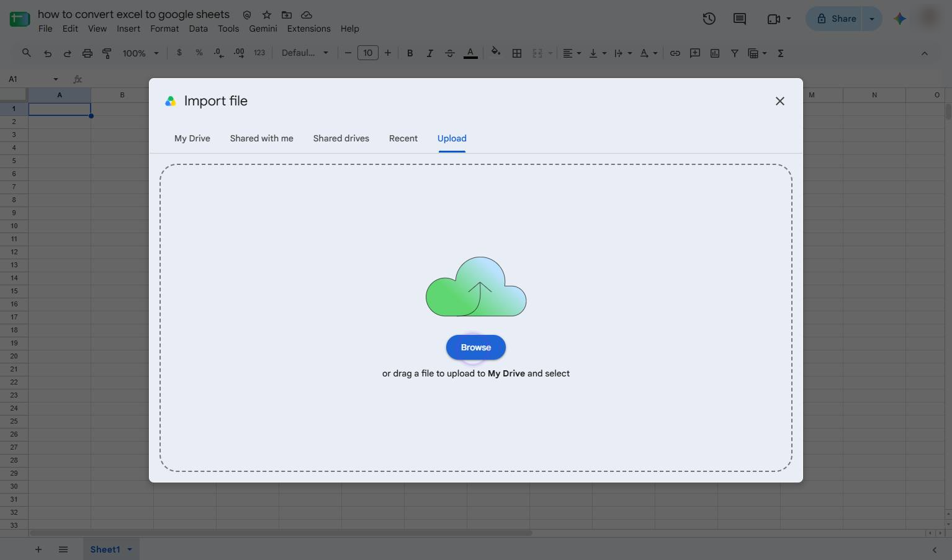The height and width of the screenshot is (560, 952).
Task: Open the borders icon
Action: tap(516, 53)
